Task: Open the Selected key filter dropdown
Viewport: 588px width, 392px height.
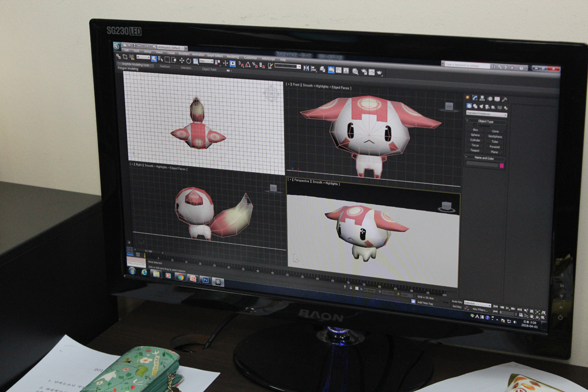Action: point(477,303)
